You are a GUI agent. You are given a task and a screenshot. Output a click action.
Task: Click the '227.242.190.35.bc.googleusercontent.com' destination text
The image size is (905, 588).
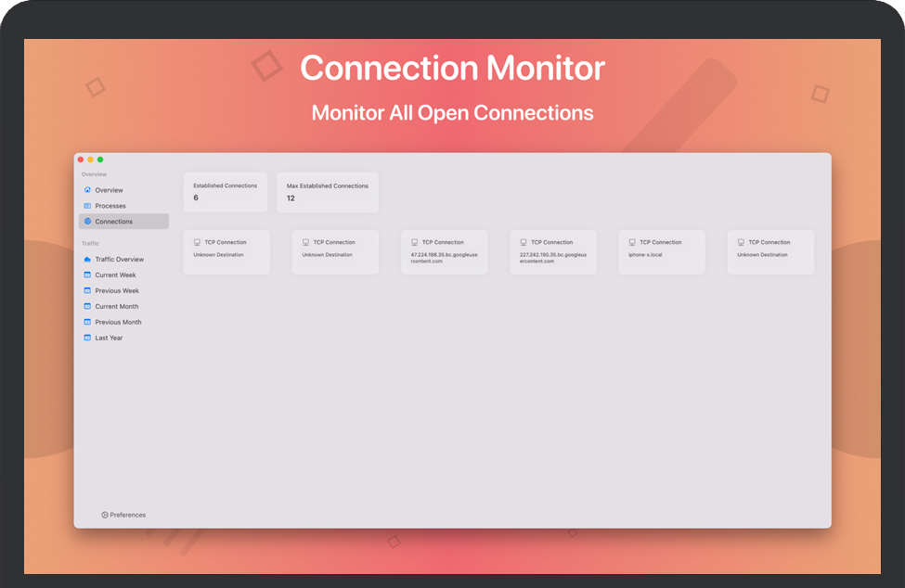click(553, 258)
